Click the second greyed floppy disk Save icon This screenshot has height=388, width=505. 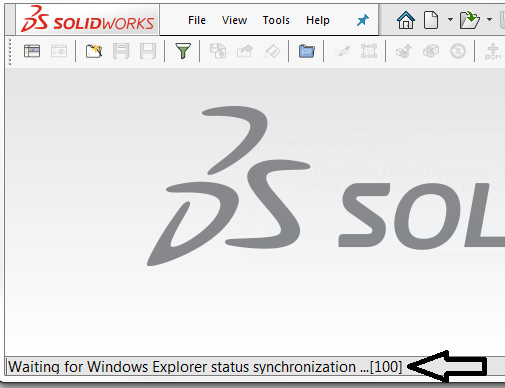[148, 51]
